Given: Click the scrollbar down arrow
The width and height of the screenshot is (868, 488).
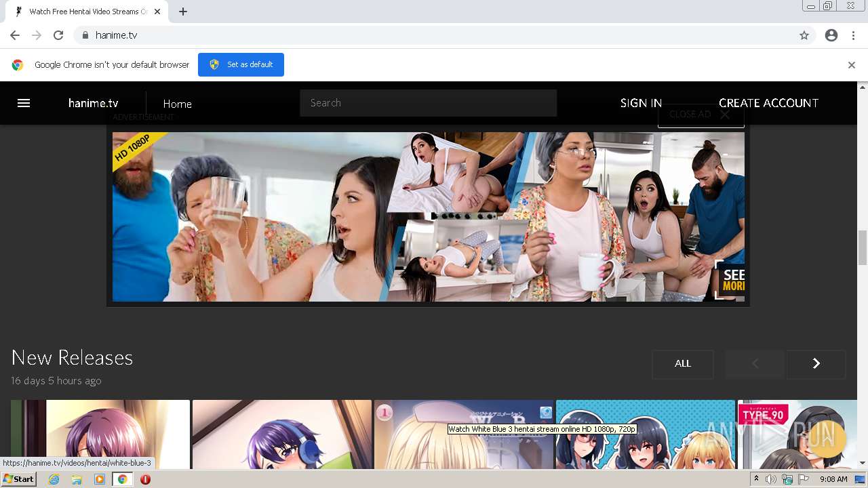Looking at the screenshot, I should [863, 463].
